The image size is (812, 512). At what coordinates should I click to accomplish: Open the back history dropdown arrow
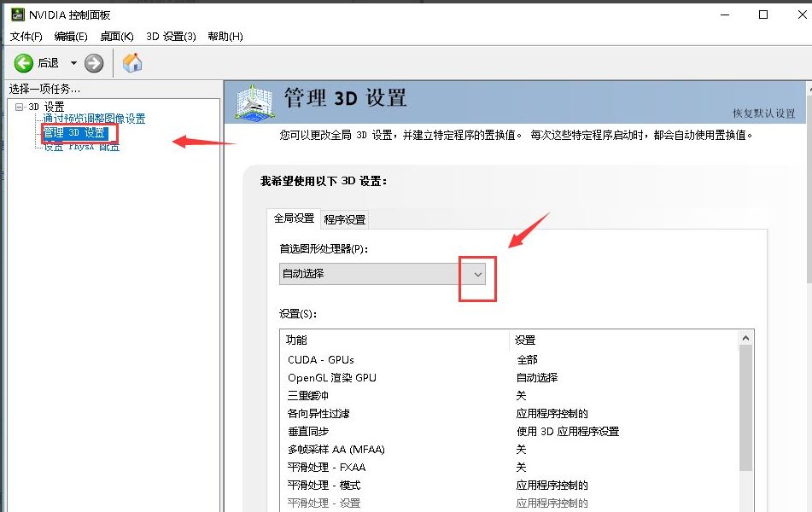click(73, 63)
